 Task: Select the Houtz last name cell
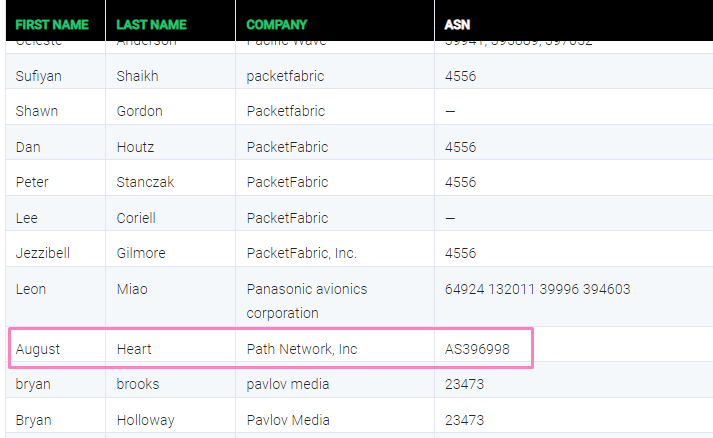tap(135, 147)
